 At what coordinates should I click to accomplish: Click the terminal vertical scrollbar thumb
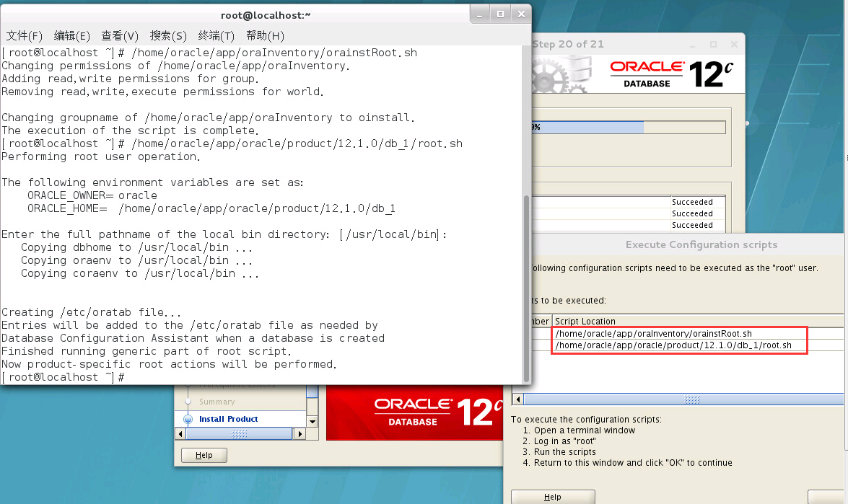click(x=526, y=288)
